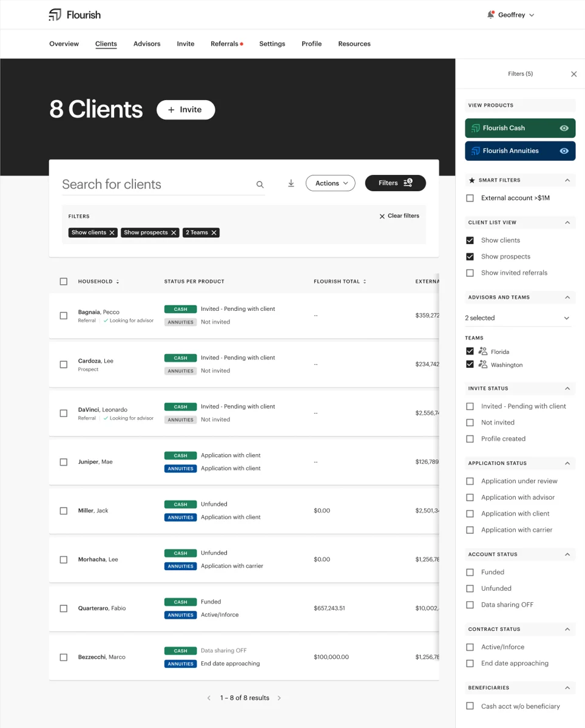Image resolution: width=585 pixels, height=728 pixels.
Task: Open the Bagnaia, Pecco household
Action: click(x=99, y=312)
